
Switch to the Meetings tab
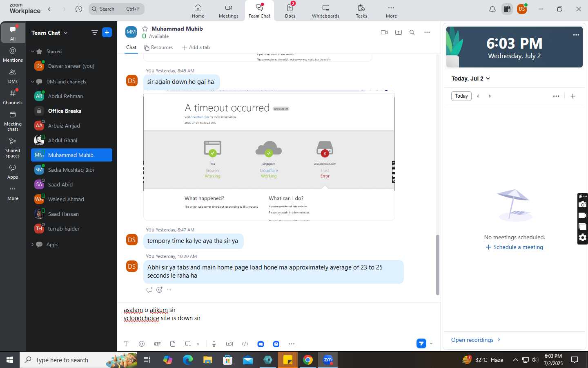[229, 11]
